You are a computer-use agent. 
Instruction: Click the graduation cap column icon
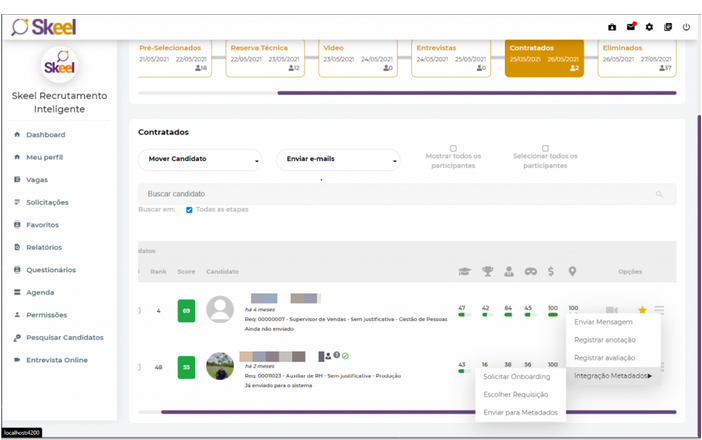(463, 271)
